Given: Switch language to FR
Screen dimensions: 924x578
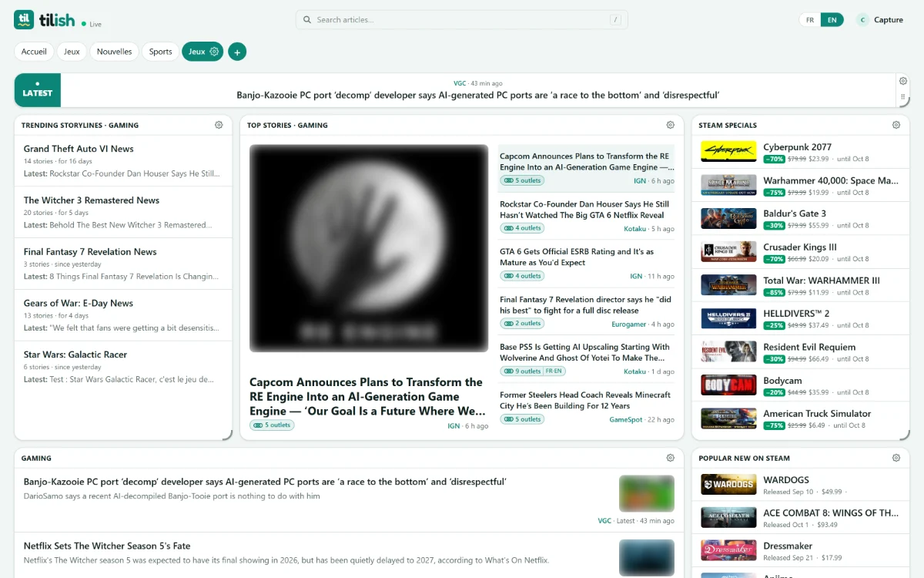Looking at the screenshot, I should pos(810,20).
